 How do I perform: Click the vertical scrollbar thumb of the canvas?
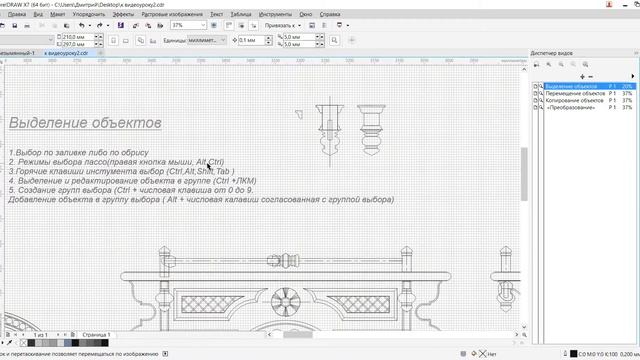pos(524,174)
